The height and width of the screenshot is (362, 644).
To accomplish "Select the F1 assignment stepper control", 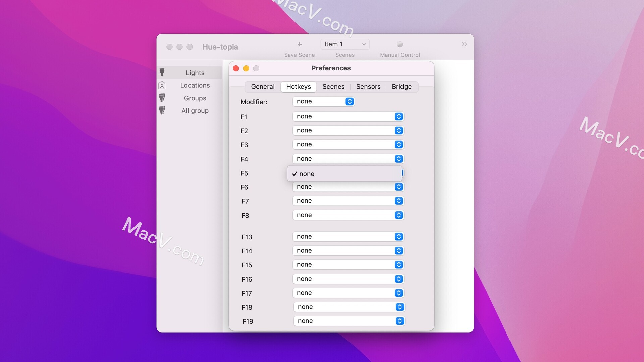I will pos(398,116).
